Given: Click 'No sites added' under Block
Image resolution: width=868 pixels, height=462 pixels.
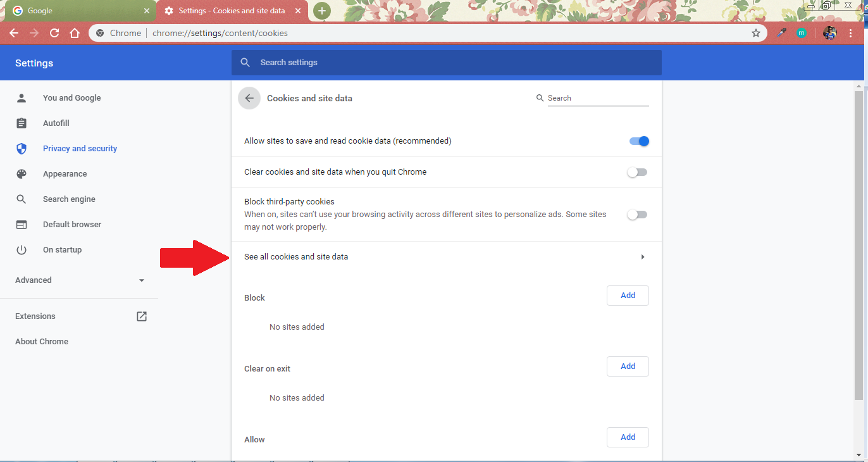Looking at the screenshot, I should click(x=297, y=327).
